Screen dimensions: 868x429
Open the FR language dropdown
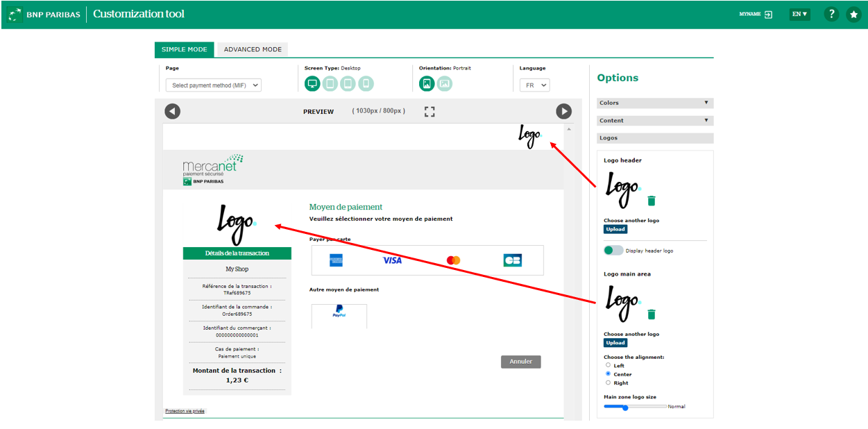tap(534, 85)
